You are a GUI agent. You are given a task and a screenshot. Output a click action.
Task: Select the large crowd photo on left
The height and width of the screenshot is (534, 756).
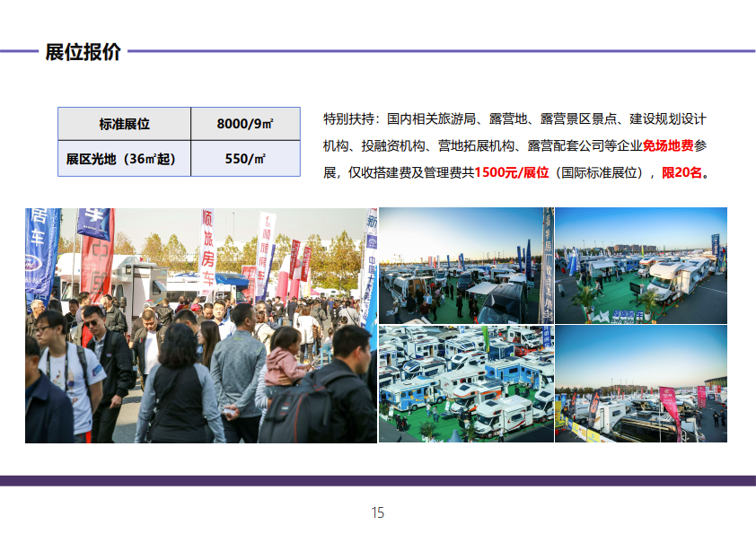coord(201,325)
